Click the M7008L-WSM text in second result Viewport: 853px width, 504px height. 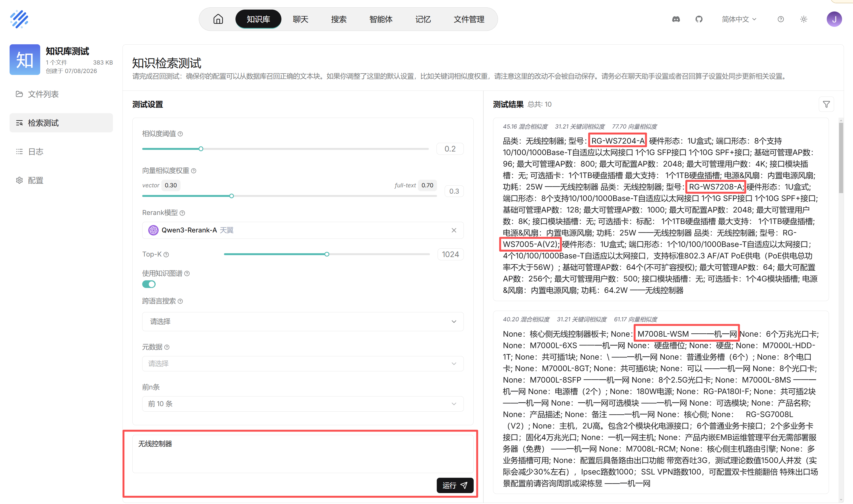[663, 334]
